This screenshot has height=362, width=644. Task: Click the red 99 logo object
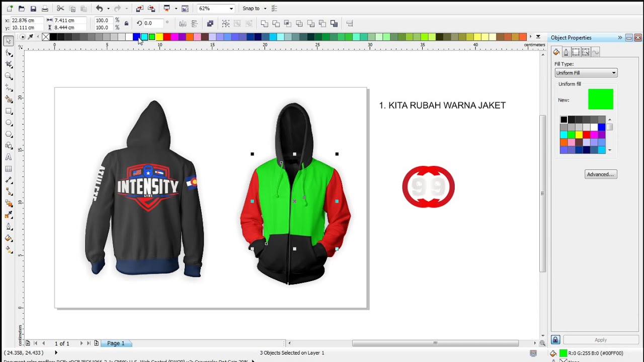[429, 187]
